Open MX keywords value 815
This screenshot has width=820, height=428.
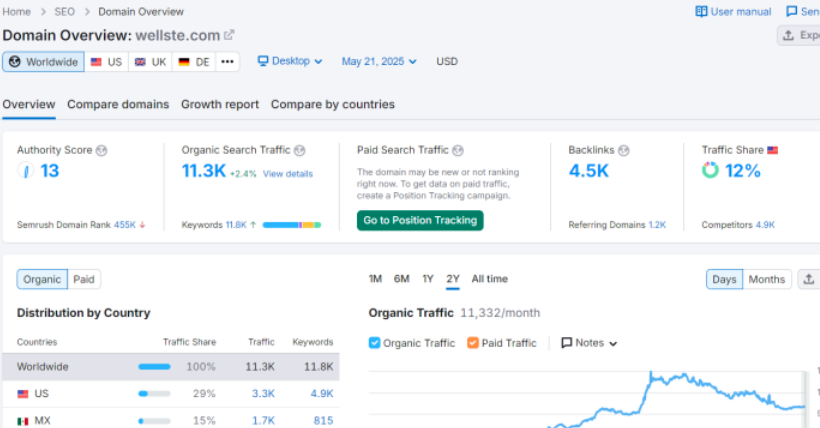pyautogui.click(x=323, y=421)
